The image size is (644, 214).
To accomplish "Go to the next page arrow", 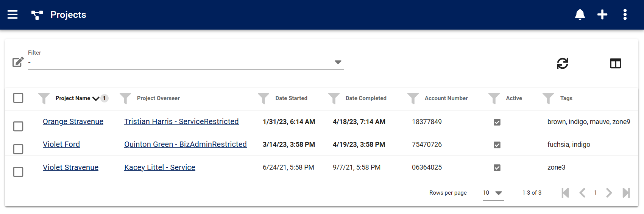I will point(609,193).
